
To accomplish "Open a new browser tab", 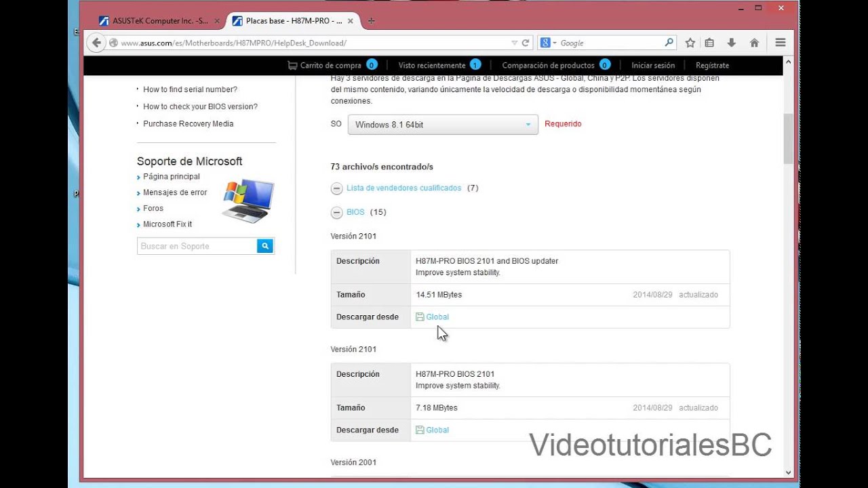I will (x=371, y=21).
